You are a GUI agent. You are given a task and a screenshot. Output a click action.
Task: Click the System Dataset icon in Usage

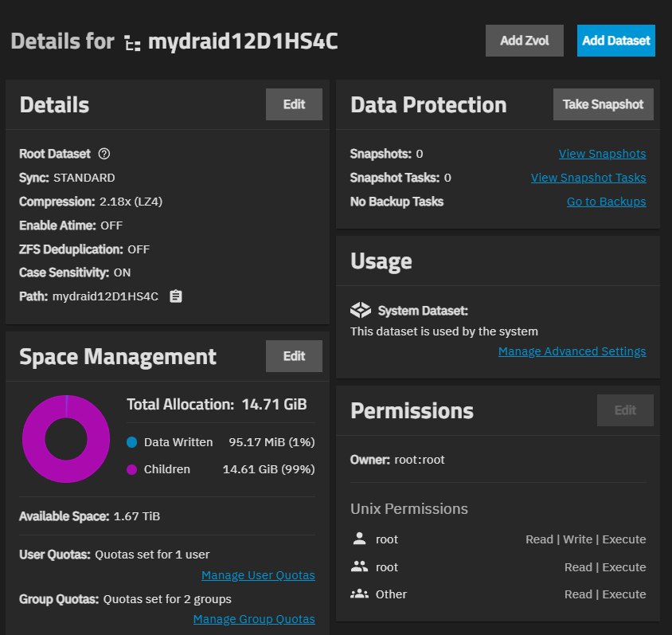(361, 311)
